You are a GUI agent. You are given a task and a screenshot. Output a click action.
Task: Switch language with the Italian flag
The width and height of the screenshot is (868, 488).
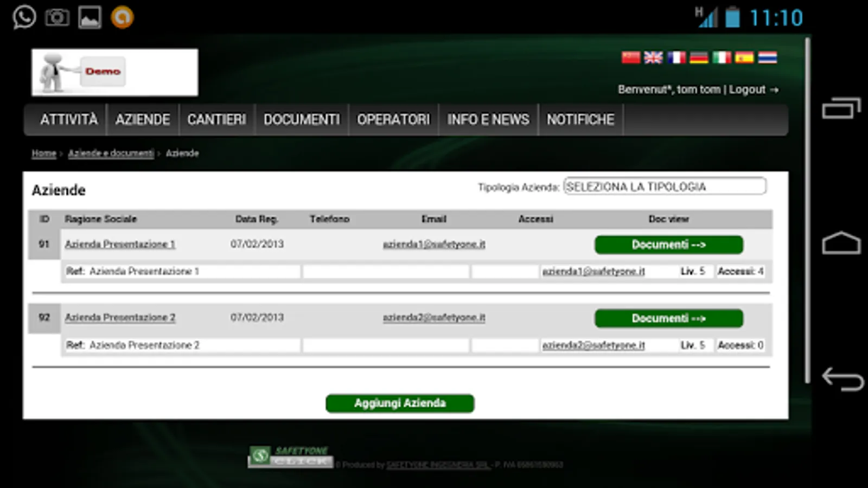pyautogui.click(x=722, y=57)
